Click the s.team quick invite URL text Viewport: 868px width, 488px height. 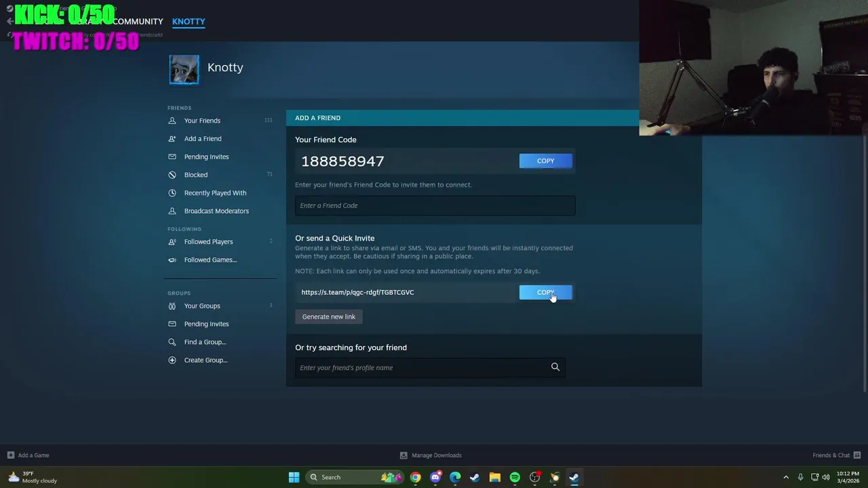[x=357, y=292]
